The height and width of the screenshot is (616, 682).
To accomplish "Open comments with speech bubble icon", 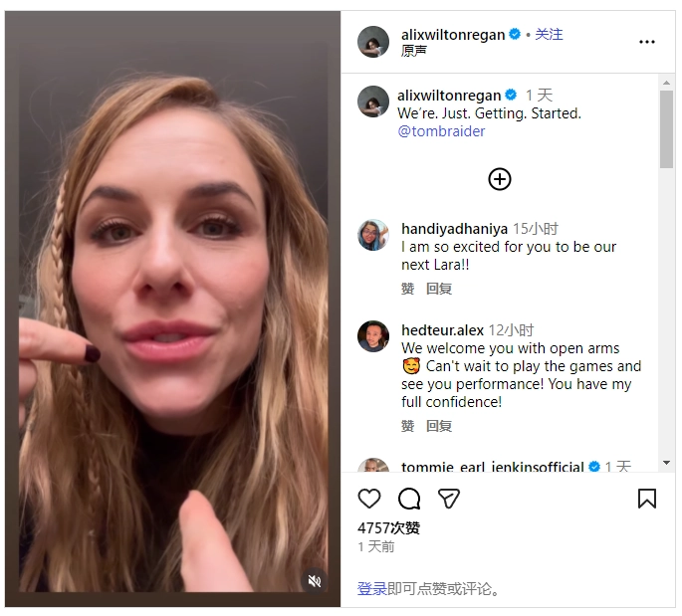I will tap(409, 499).
